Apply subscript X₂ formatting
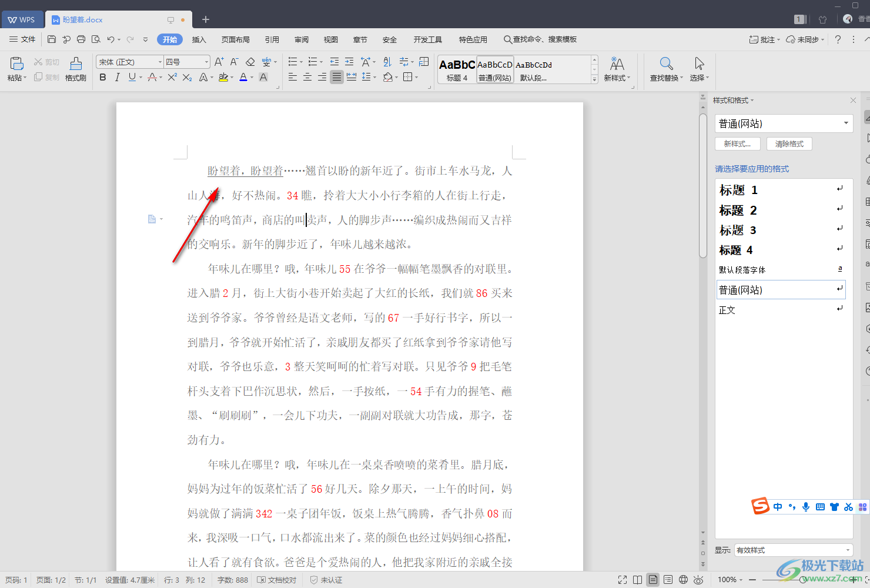The image size is (870, 588). point(187,77)
